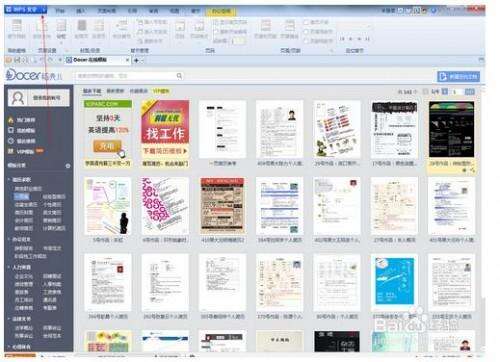Open the 视图 ribbon tab
This screenshot has height=362, width=500.
[x=174, y=11]
